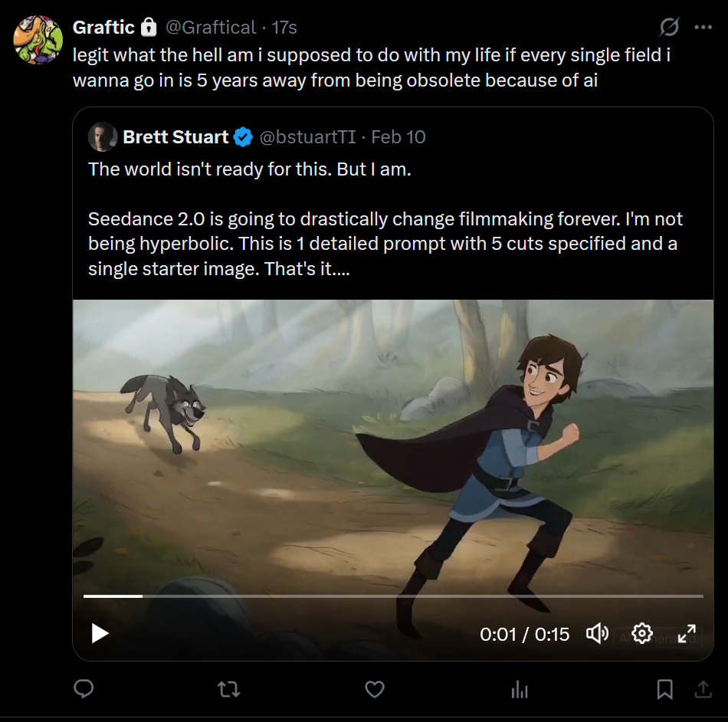
Task: Open video settings gear
Action: tap(642, 634)
